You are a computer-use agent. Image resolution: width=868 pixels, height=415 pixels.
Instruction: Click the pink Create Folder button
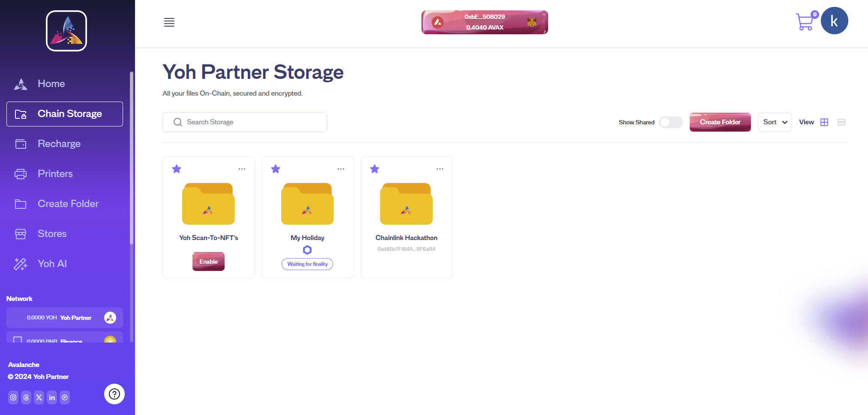pyautogui.click(x=720, y=122)
